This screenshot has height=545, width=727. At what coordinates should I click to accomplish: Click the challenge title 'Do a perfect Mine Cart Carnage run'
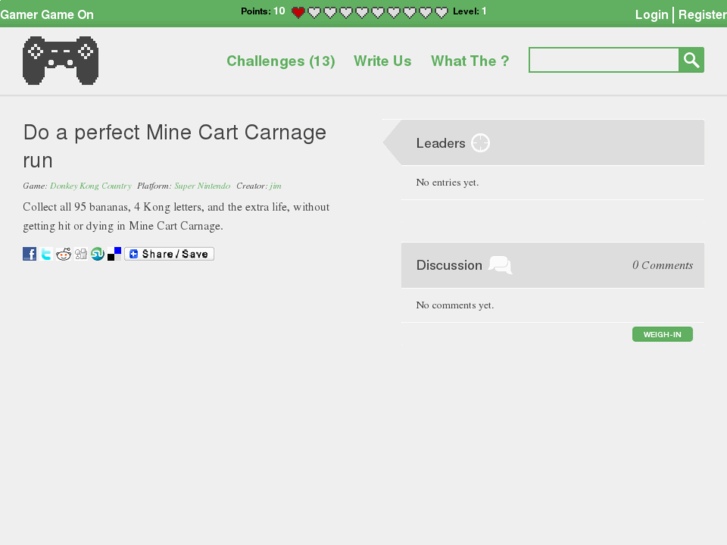pyautogui.click(x=175, y=146)
